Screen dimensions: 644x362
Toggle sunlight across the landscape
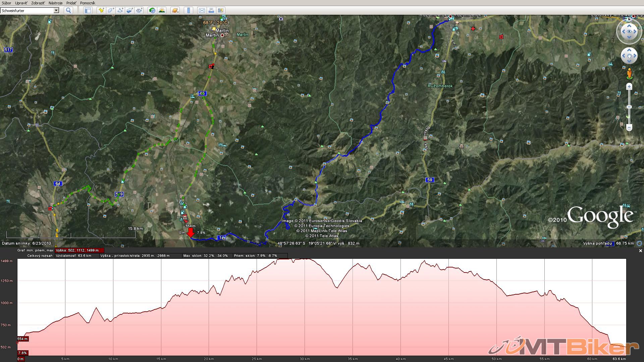point(162,10)
